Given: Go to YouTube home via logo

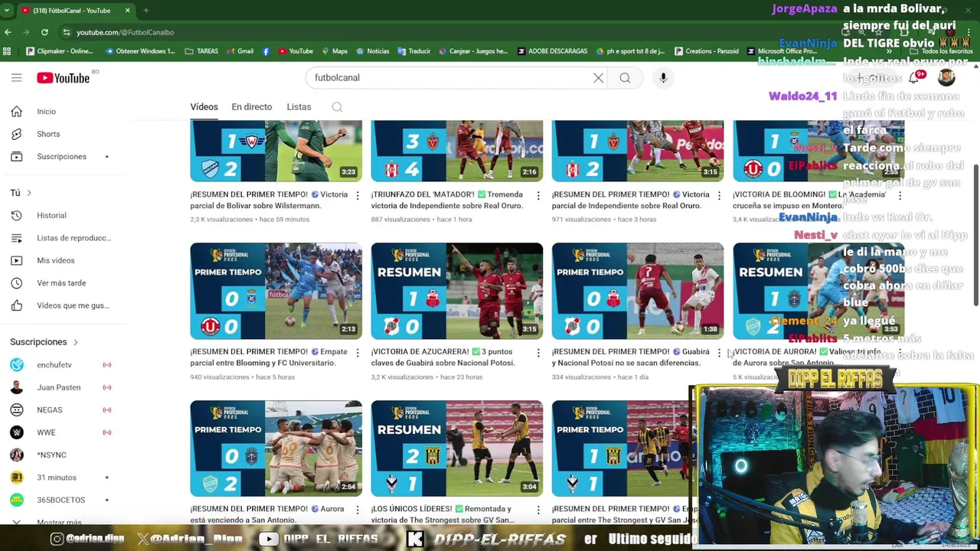Looking at the screenshot, I should [64, 77].
